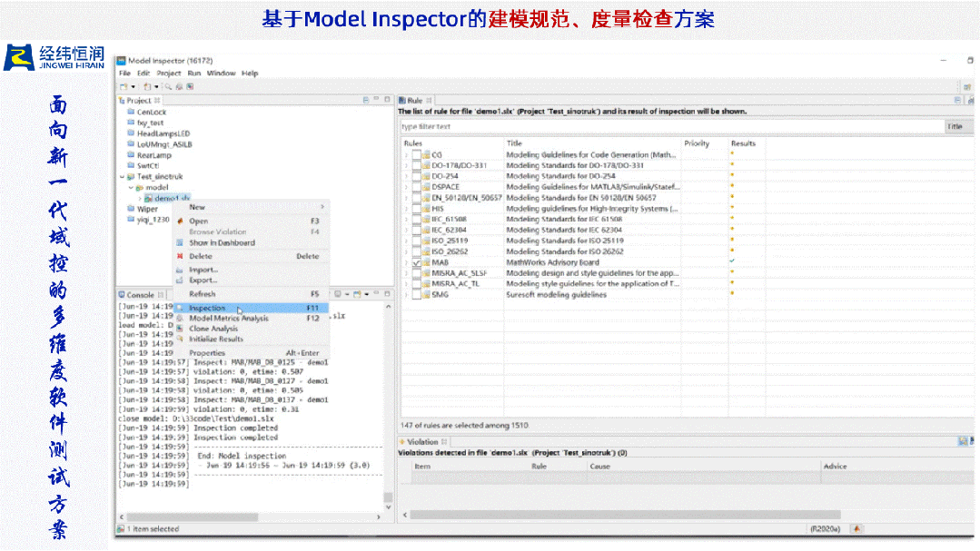Click the Console vertical scrollbar down arrow
The width and height of the screenshot is (980, 551).
388,507
